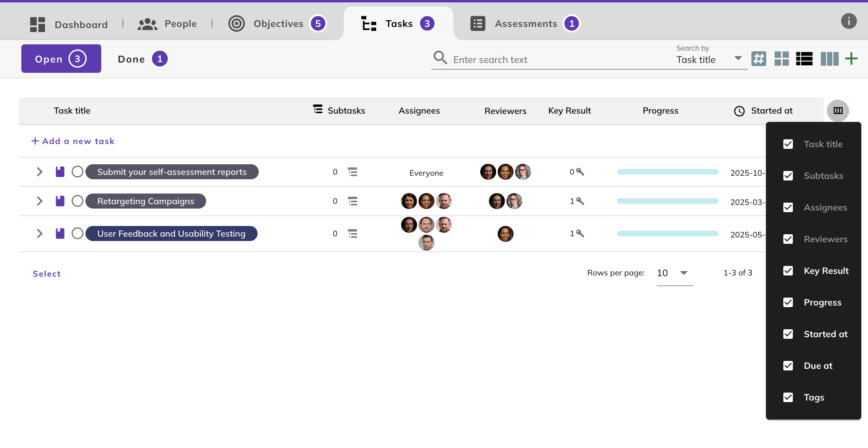Switch to kanban columns view icon
Screen dimensions: 868x448
point(829,59)
